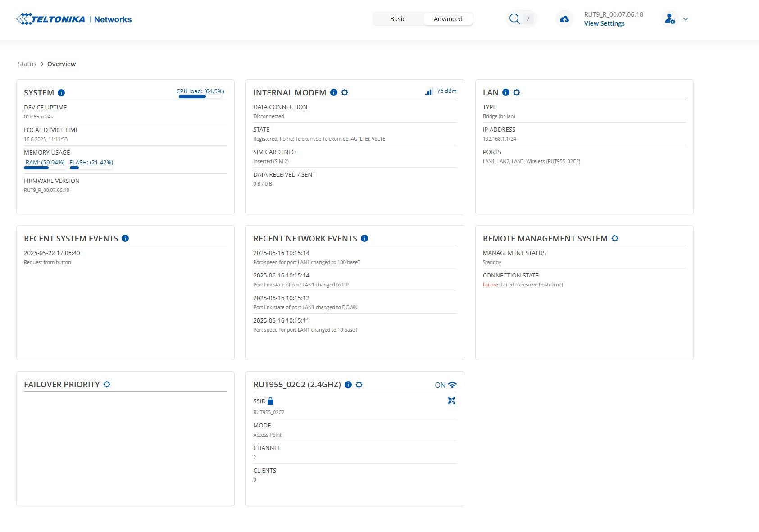
Task: Open FAILOVER PRIORITY settings gear
Action: tap(107, 384)
